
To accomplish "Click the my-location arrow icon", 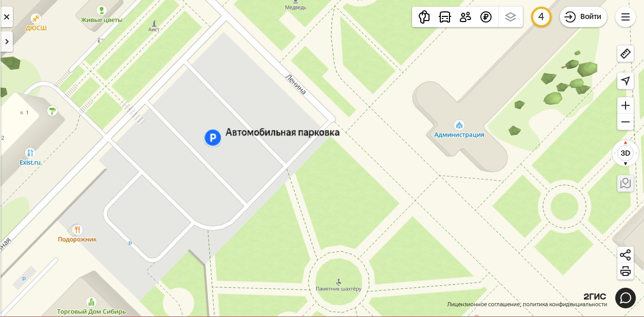I will 625,81.
